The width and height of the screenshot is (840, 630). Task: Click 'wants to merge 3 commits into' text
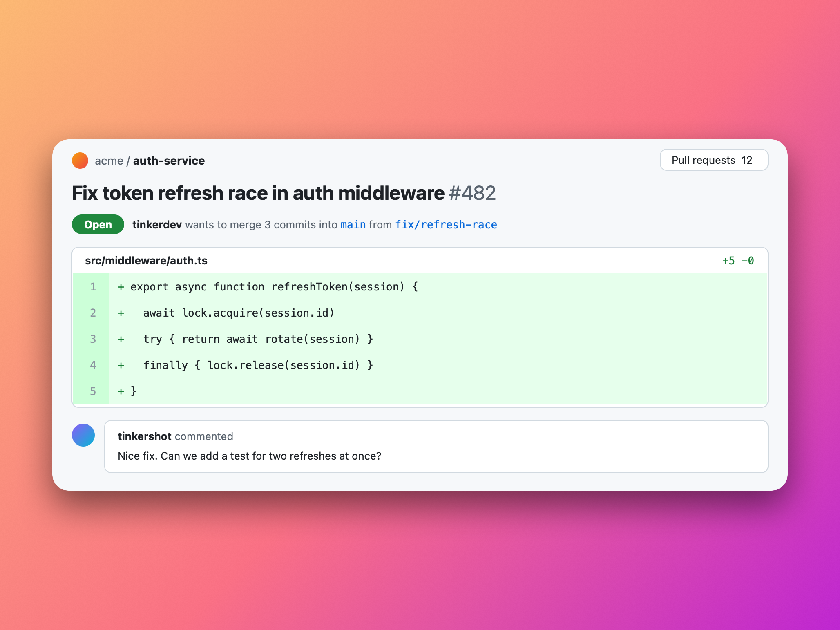point(261,225)
